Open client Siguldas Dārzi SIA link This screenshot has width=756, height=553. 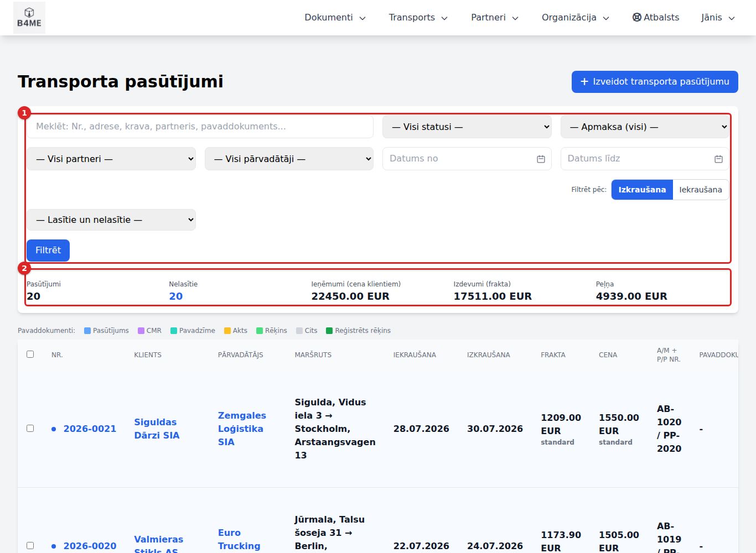157,429
